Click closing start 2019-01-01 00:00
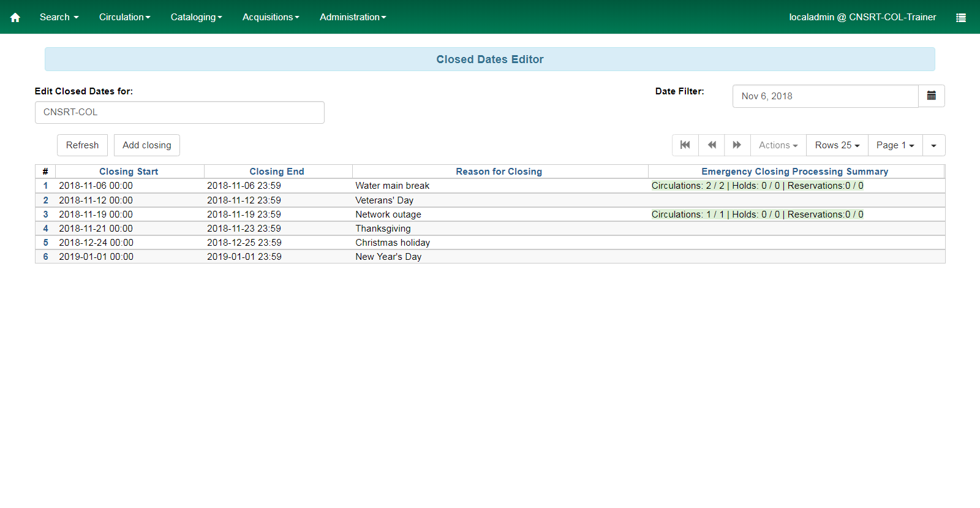980x508 pixels. click(96, 257)
